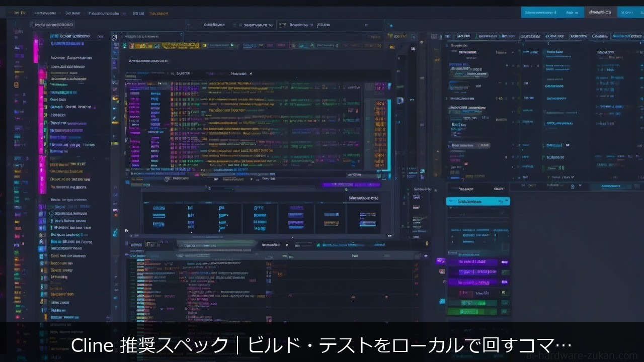This screenshot has height=362, width=644.
Task: Click the cyan vertical bar beside the central code panel
Action: (x=388, y=135)
